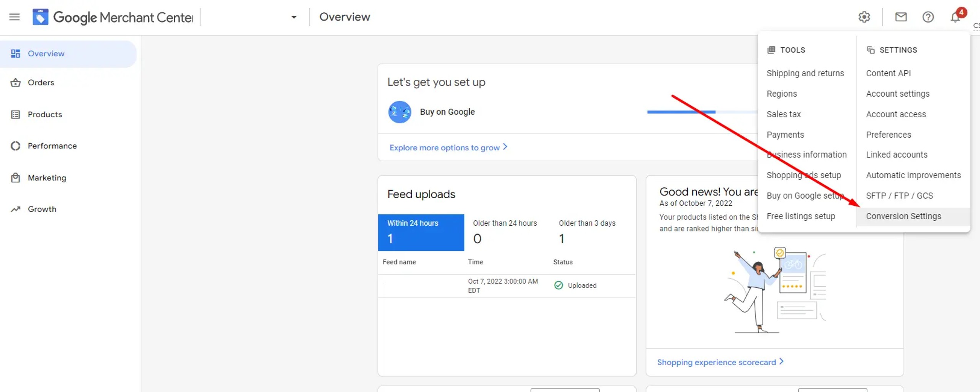Go to Performance in the sidebar
The image size is (980, 392).
(x=52, y=146)
